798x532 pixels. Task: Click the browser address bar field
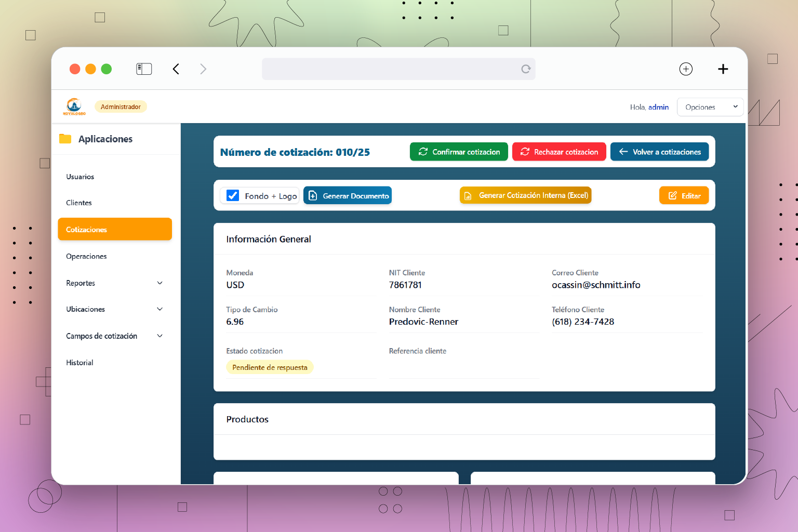(x=390, y=69)
